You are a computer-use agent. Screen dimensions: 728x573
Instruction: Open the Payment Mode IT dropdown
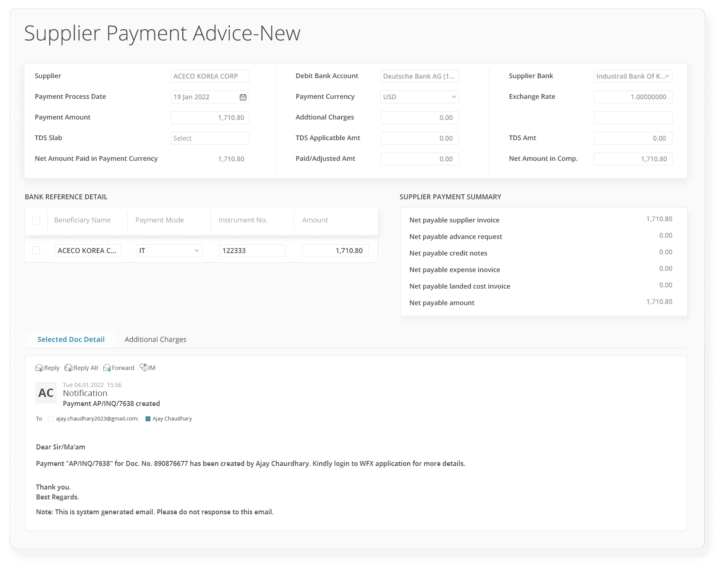pos(169,251)
